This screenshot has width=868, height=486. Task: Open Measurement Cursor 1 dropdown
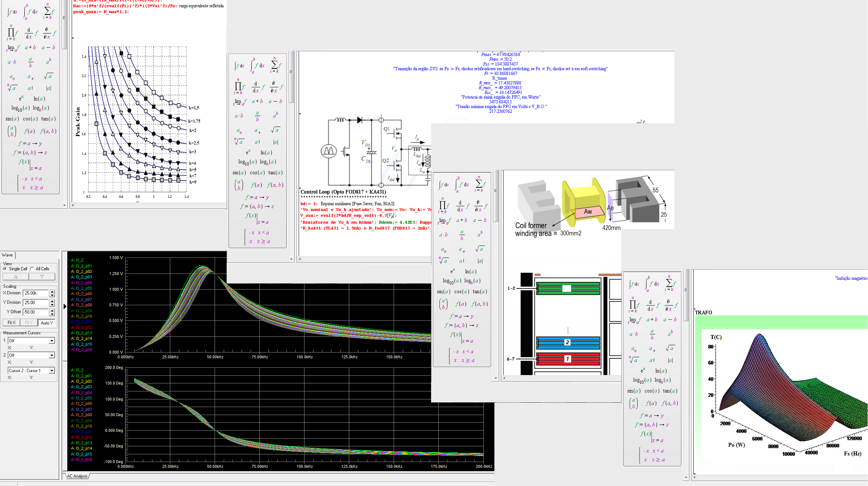pos(52,341)
